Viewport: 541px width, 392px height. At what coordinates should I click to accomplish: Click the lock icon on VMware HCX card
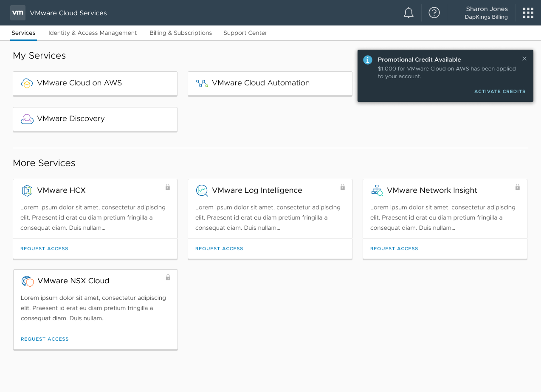[168, 187]
